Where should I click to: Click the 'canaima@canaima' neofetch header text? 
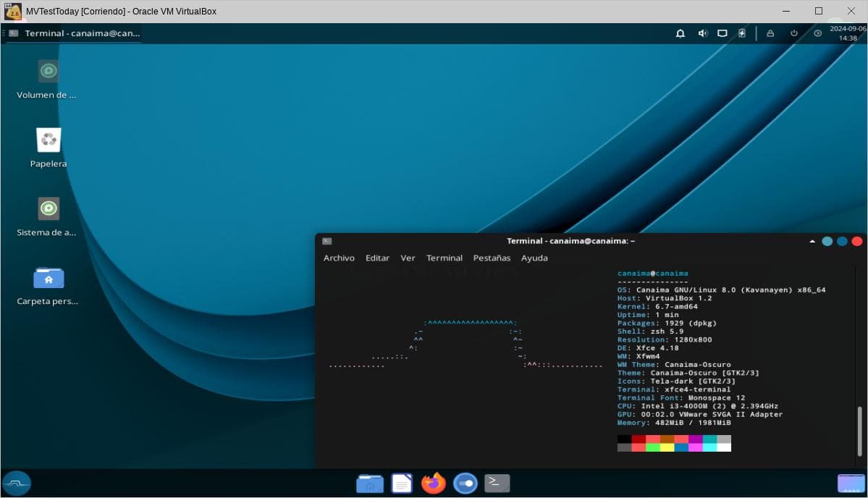point(653,274)
